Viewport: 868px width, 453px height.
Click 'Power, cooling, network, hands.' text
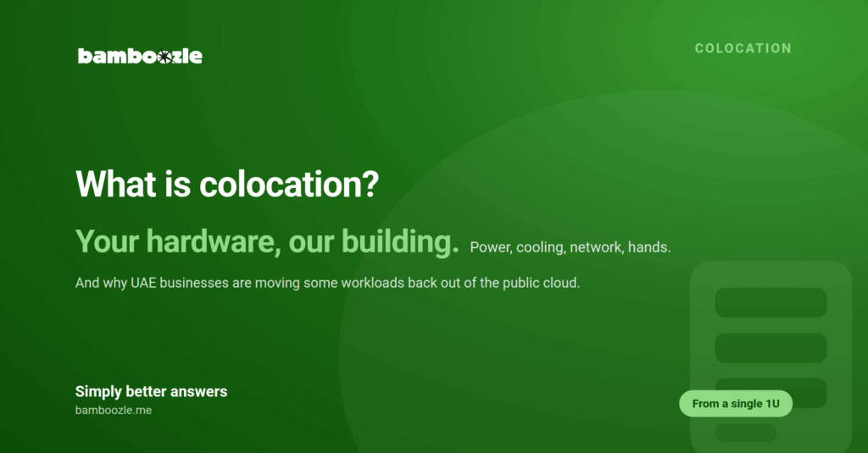(570, 247)
